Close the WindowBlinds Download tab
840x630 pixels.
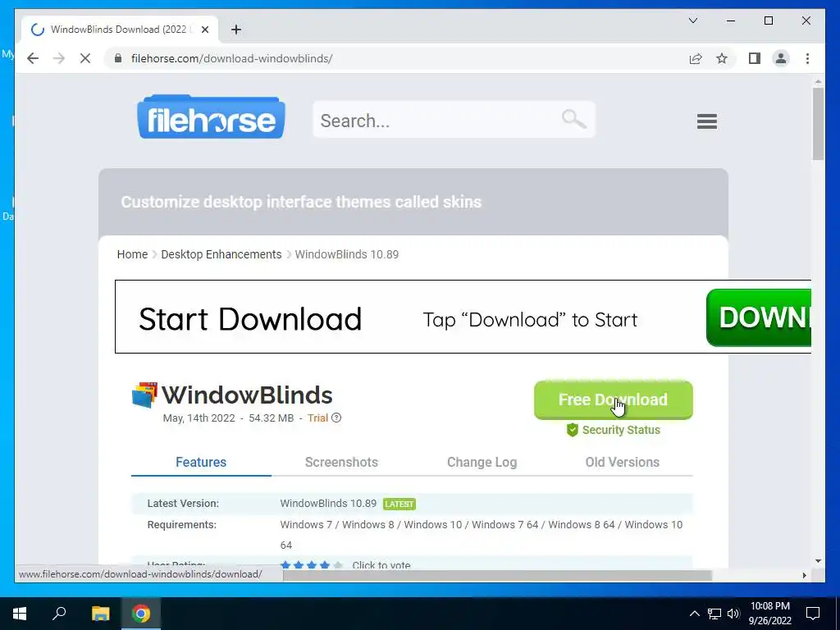[x=204, y=30]
